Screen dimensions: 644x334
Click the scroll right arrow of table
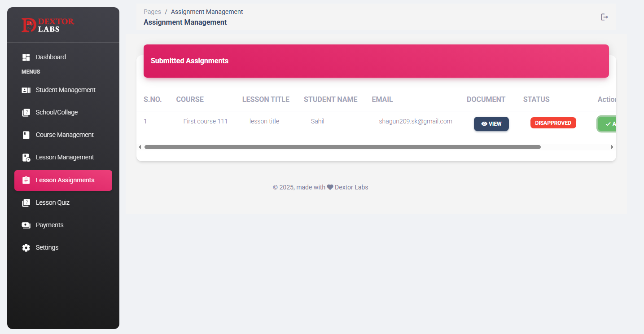coord(612,147)
